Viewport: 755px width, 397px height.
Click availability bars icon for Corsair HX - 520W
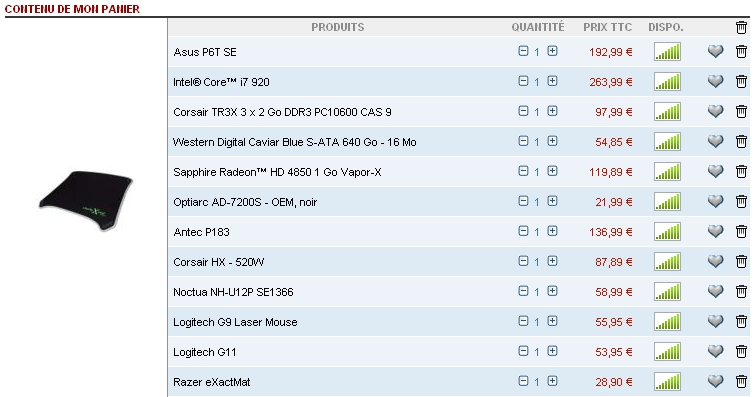(x=667, y=262)
